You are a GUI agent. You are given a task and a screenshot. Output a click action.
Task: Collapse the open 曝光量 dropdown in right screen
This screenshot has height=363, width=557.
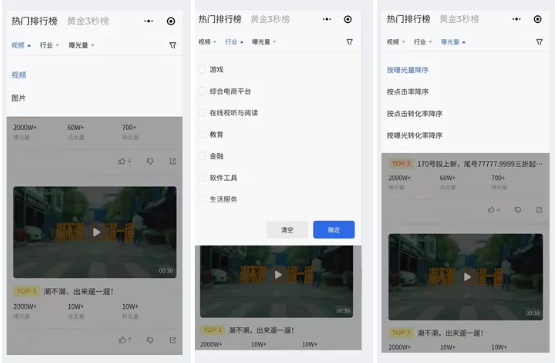tap(453, 42)
